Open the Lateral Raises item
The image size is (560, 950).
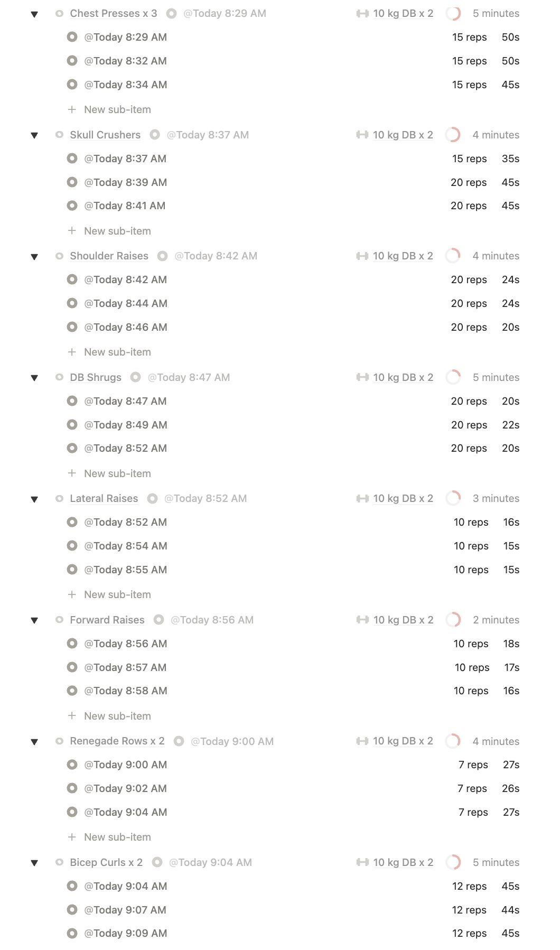pyautogui.click(x=104, y=498)
